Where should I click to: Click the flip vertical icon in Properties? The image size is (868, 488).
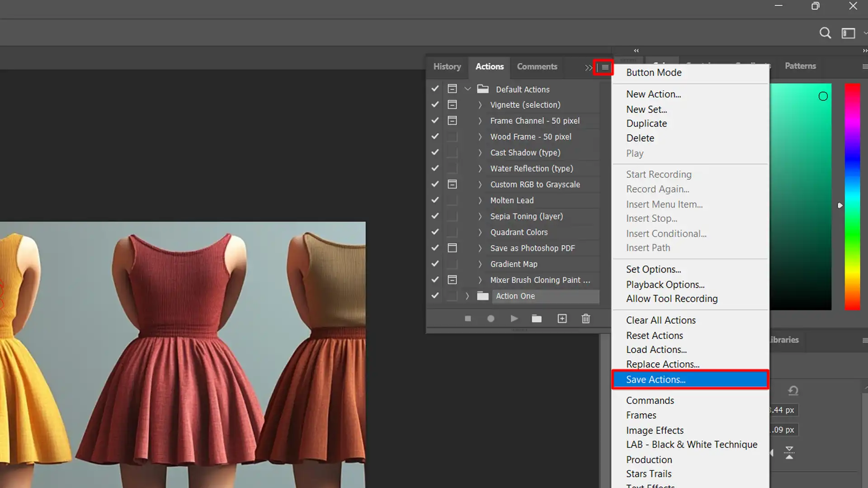(x=789, y=452)
